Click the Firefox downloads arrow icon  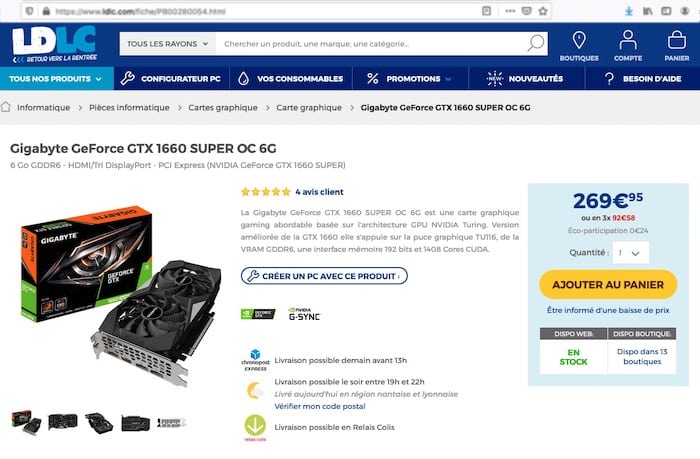tap(629, 11)
